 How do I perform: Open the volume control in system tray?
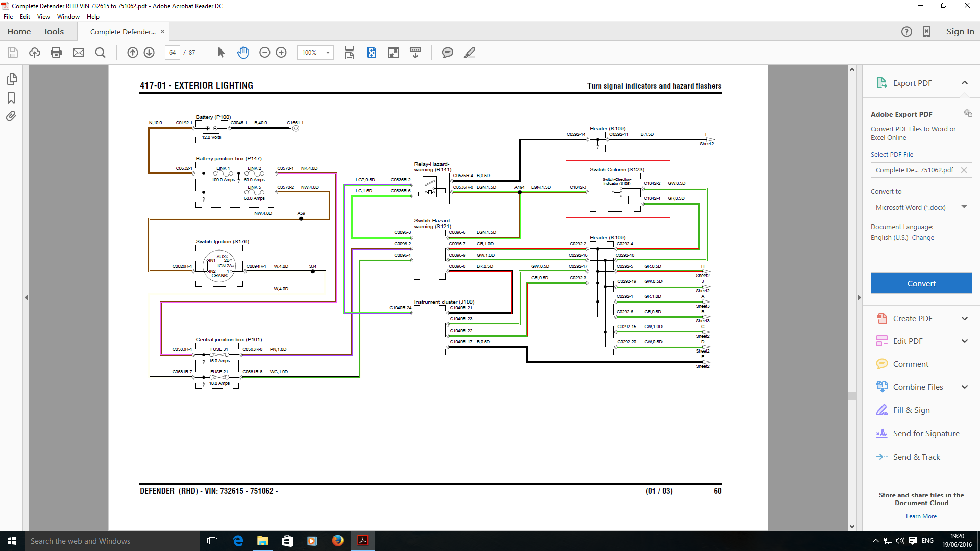pyautogui.click(x=900, y=541)
